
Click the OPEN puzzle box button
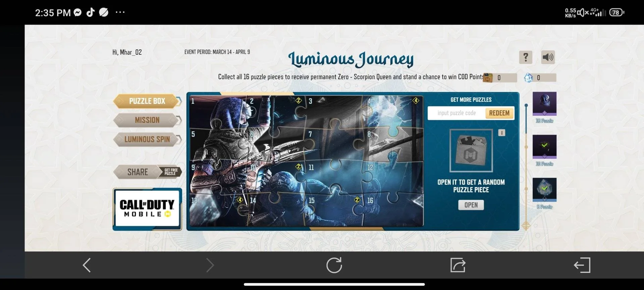(x=471, y=205)
